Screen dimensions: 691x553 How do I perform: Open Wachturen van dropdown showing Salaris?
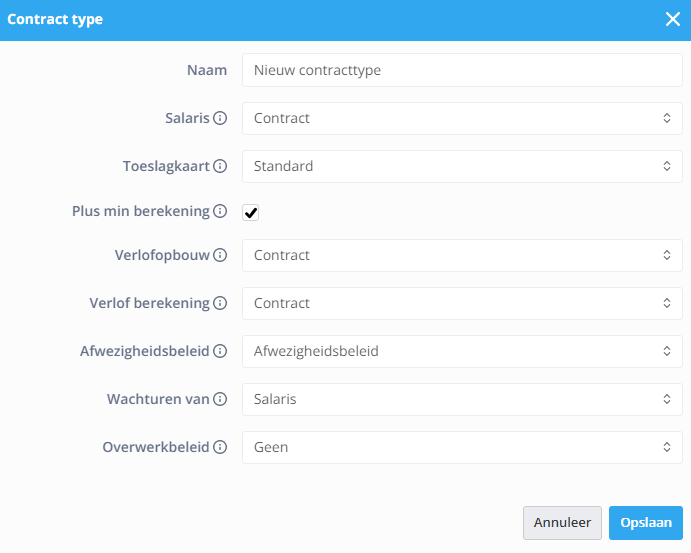462,400
